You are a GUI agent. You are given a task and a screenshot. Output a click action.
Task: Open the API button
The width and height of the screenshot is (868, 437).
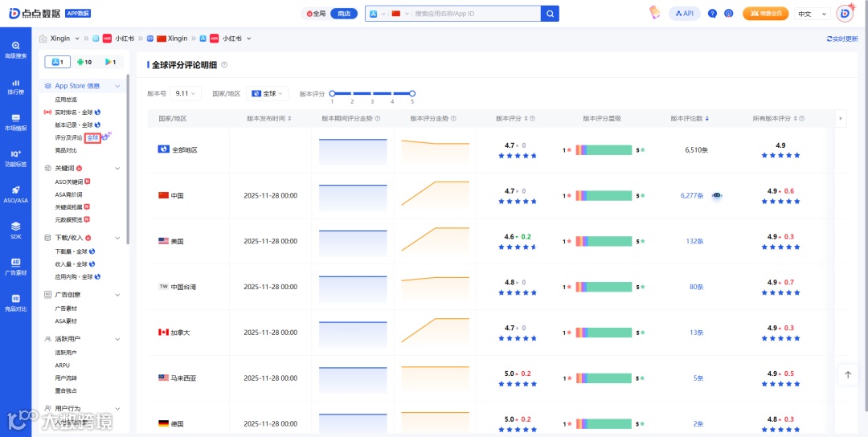(x=685, y=14)
